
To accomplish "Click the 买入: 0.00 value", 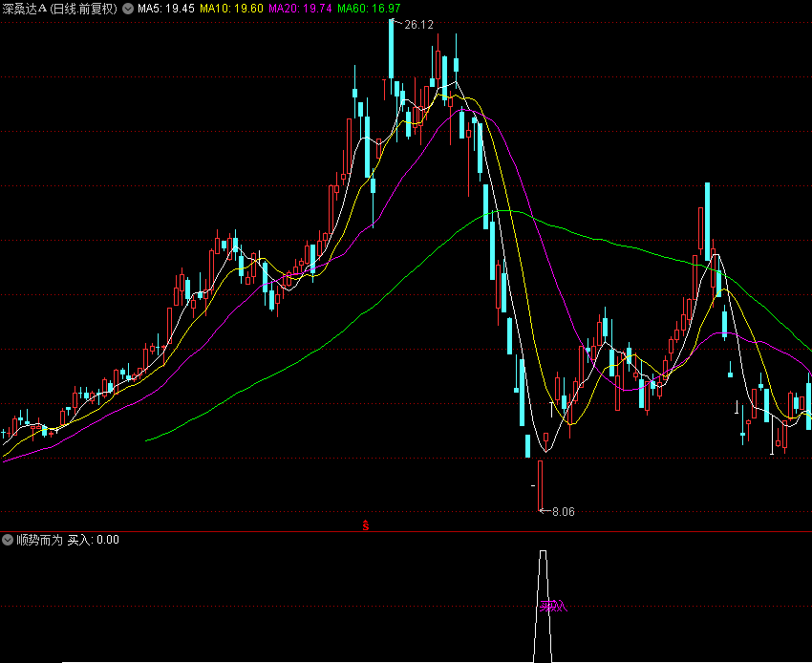I will 94,540.
